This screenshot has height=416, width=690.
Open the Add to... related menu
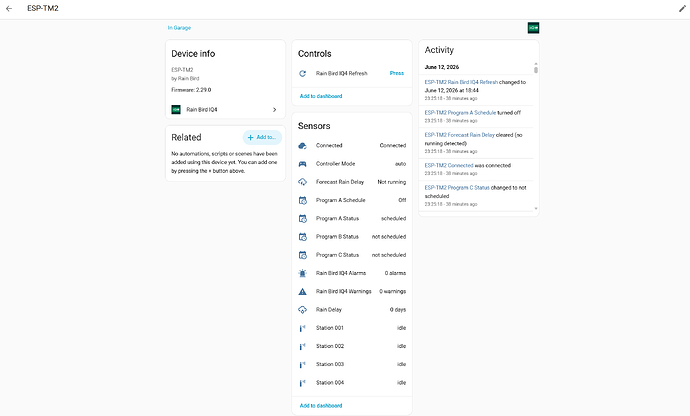pyautogui.click(x=262, y=137)
